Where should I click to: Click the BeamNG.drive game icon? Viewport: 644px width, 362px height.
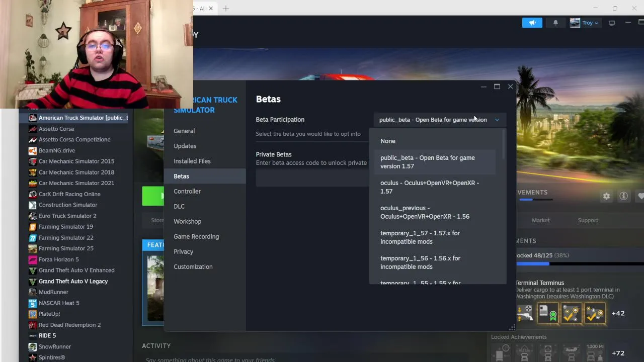point(33,150)
